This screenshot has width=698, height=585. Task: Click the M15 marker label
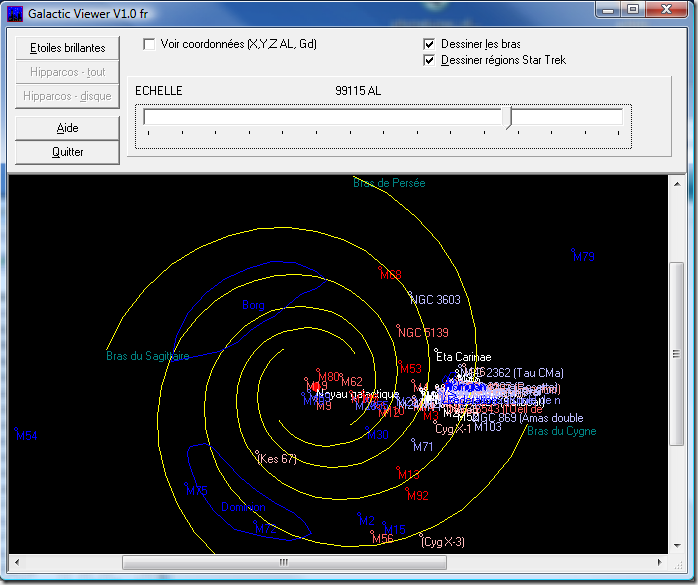pyautogui.click(x=394, y=529)
